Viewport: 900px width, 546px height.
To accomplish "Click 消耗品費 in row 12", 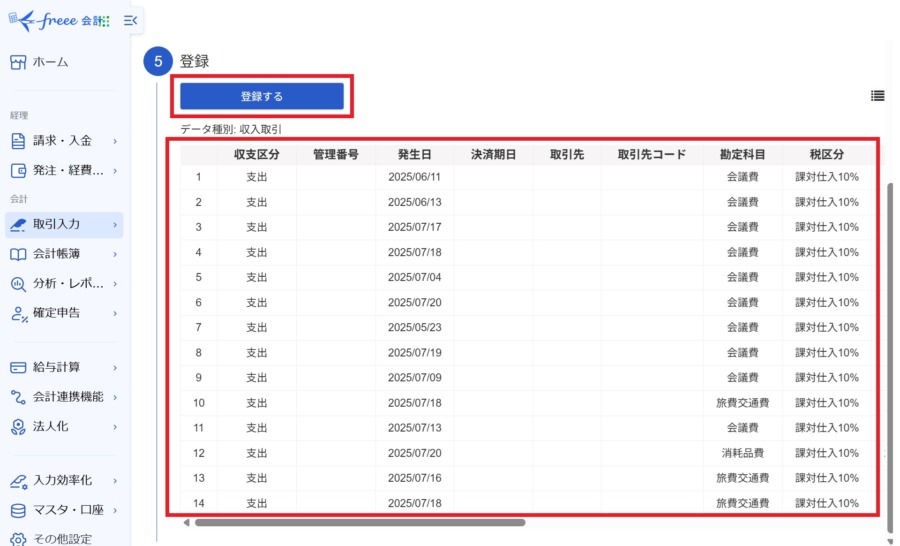I will pyautogui.click(x=743, y=453).
